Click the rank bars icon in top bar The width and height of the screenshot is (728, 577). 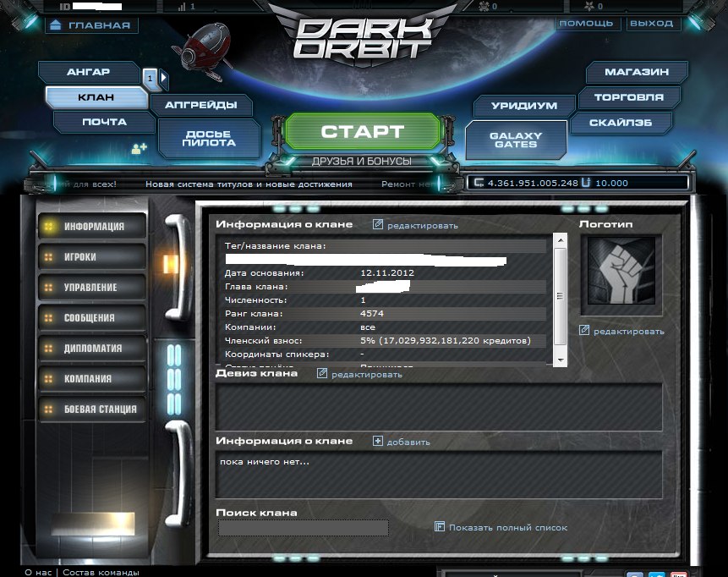(182, 7)
